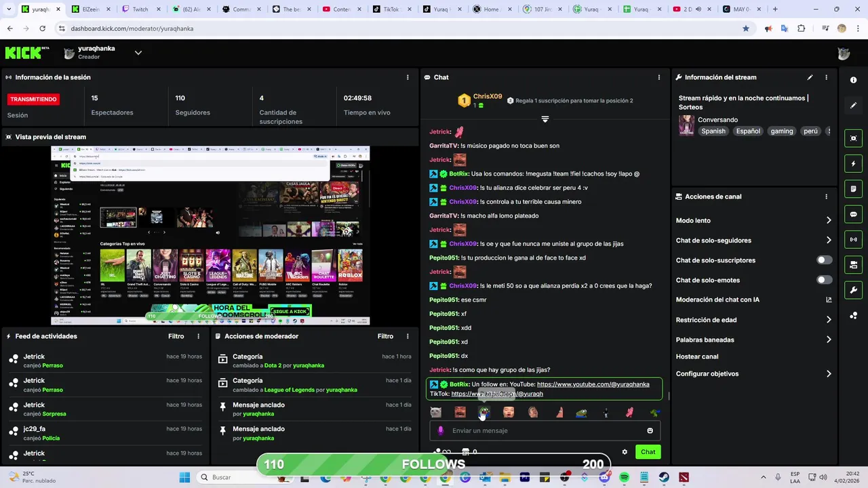Expand Configurar objetivos settings
This screenshot has width=868, height=488.
[x=829, y=373]
